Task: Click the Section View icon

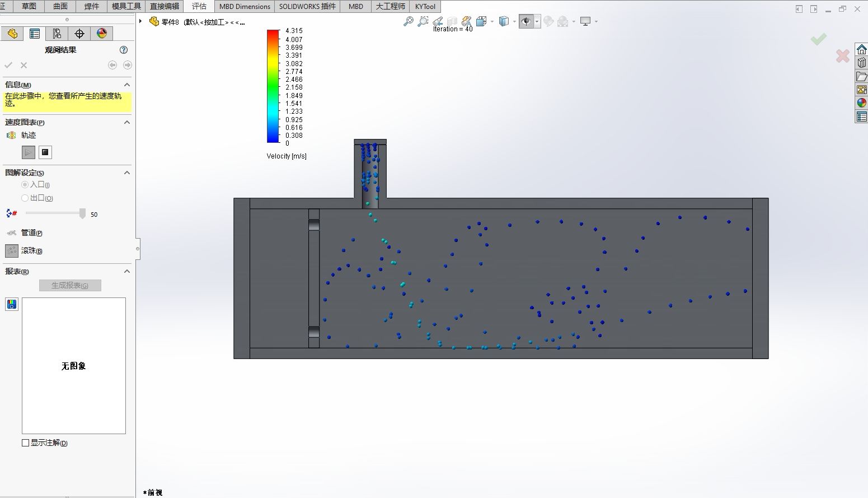Action: point(452,21)
